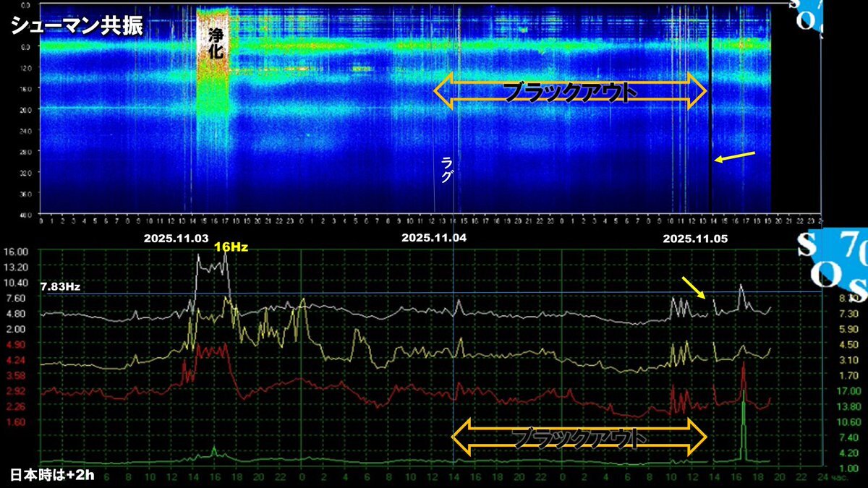Click the ラグ label in the spectrogram
Image resolution: width=868 pixels, height=488 pixels.
point(447,171)
